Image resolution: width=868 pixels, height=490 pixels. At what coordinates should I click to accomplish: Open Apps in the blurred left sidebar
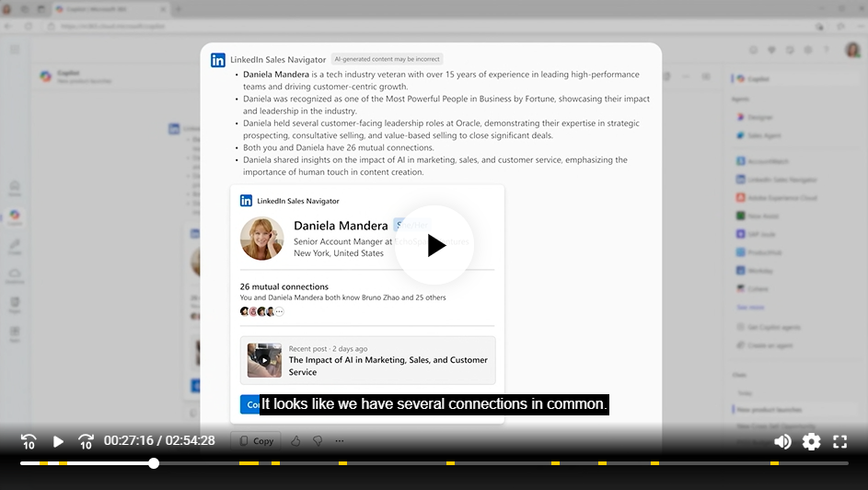click(15, 333)
